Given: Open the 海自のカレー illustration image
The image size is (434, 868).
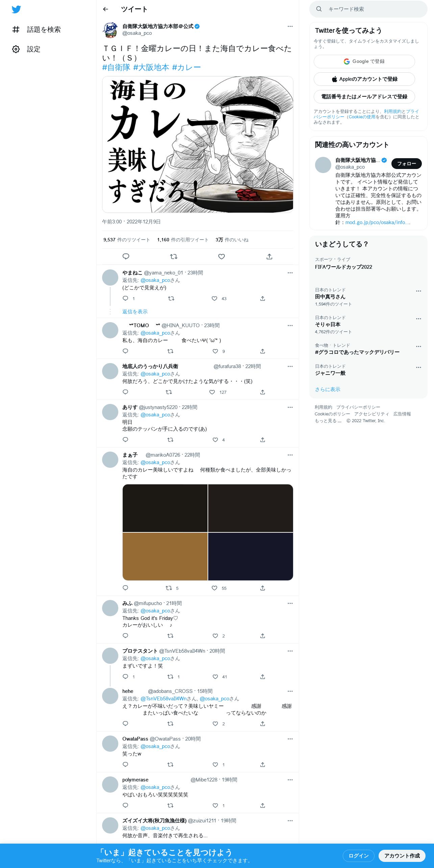Looking at the screenshot, I should [198, 144].
